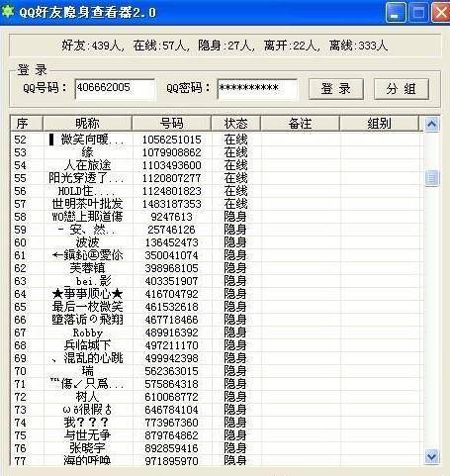Screen dimensions: 450x476
Task: Click the number 467718466
Action: pos(171,320)
